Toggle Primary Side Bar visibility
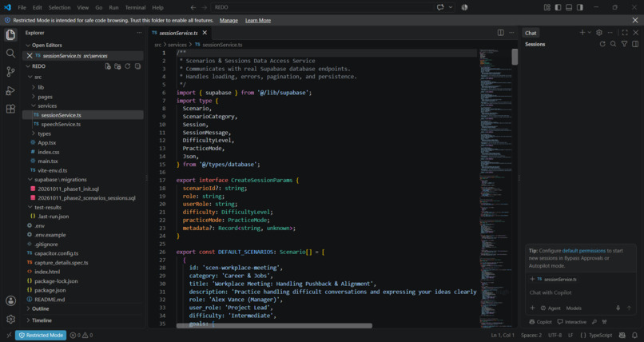 [559, 7]
